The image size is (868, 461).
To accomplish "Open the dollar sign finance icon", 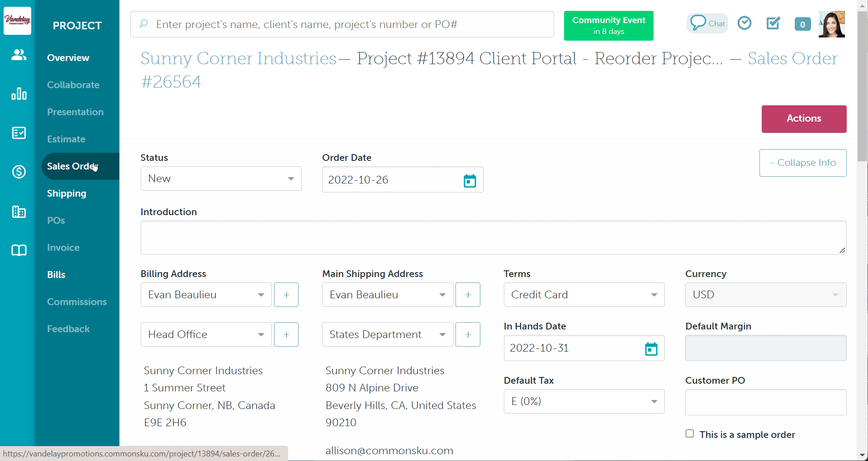I will point(18,172).
